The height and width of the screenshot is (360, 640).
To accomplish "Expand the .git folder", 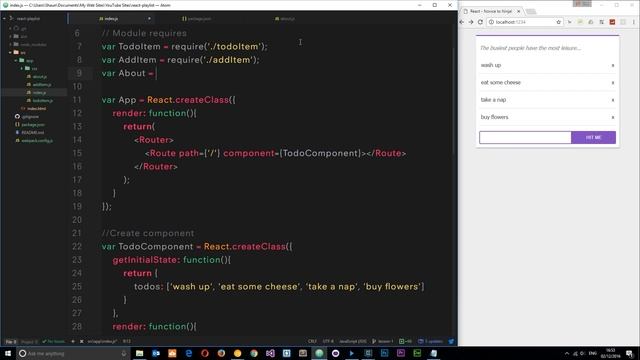I will pos(11,29).
